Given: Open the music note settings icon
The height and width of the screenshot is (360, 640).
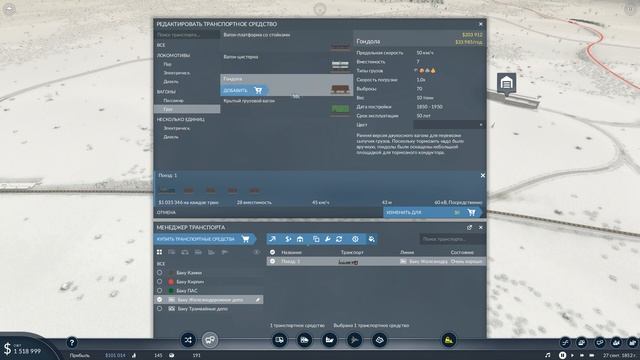Looking at the screenshot, I should pos(548,355).
